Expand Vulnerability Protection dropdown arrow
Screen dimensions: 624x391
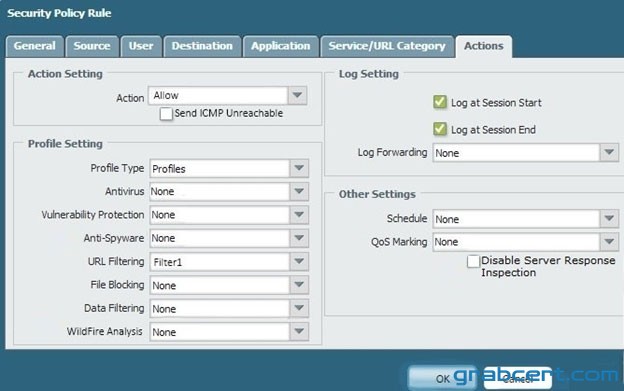pyautogui.click(x=299, y=215)
